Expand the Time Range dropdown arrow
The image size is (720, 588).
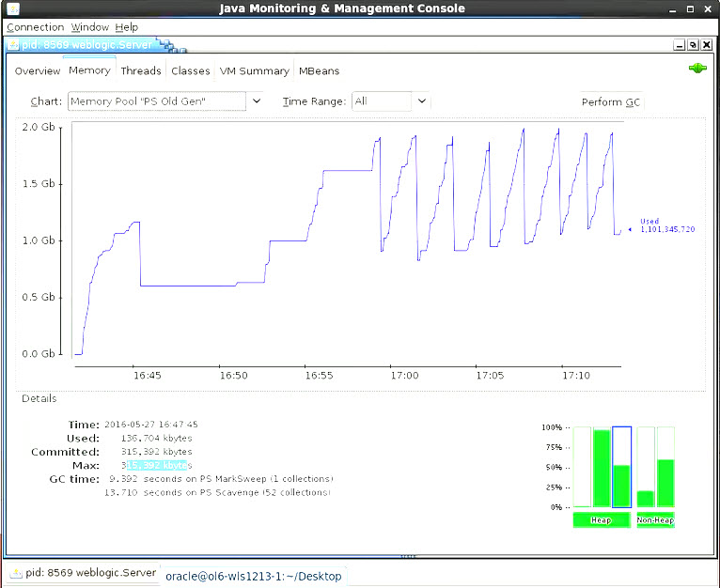[421, 101]
